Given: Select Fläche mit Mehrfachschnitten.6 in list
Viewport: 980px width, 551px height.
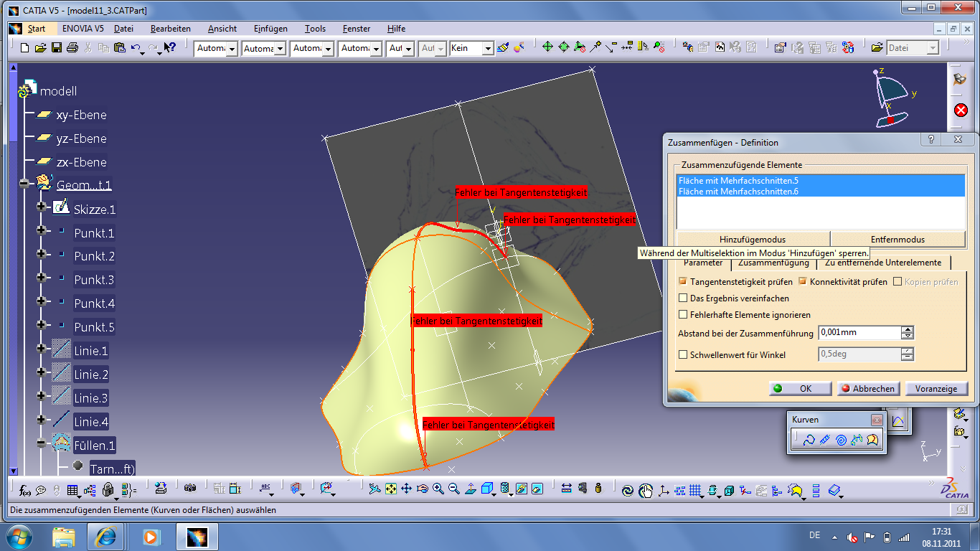Looking at the screenshot, I should pos(821,192).
